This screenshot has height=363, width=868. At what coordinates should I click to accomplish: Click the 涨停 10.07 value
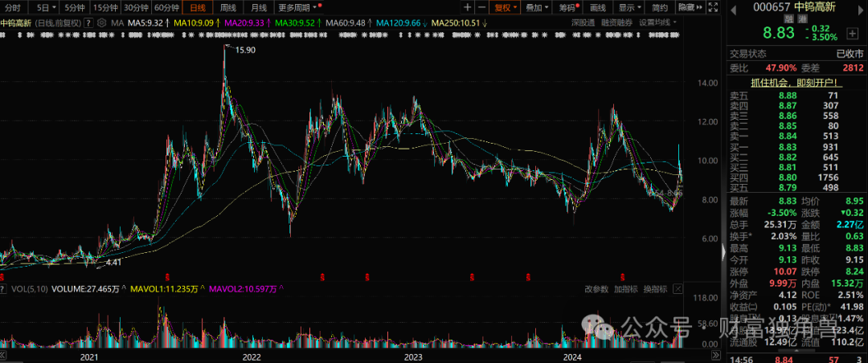pos(785,271)
